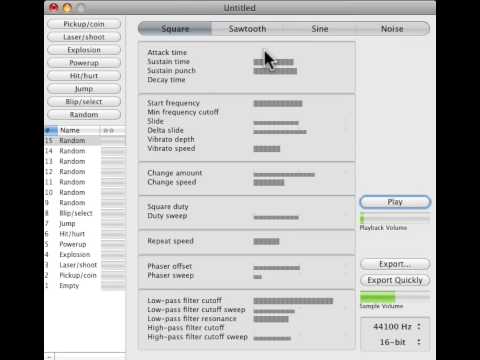The image size is (480, 360).
Task: Click the Duty sweep slider bar
Action: 276,217
